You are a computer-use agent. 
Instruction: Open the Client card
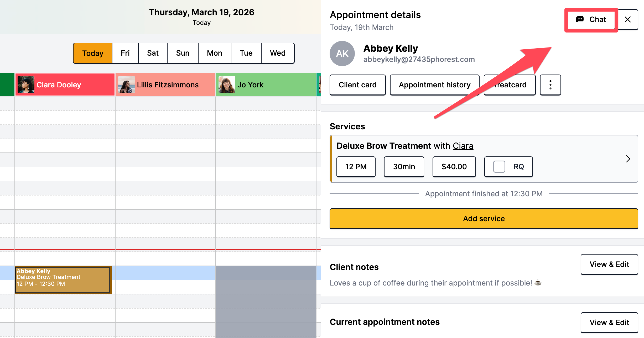pyautogui.click(x=357, y=85)
